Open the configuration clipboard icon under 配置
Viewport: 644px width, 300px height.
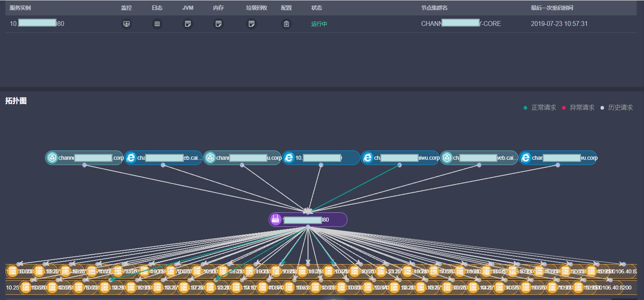(x=287, y=24)
